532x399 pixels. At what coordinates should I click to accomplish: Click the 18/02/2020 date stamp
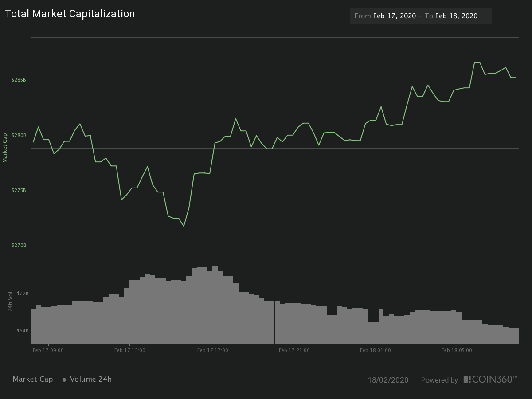click(x=388, y=380)
